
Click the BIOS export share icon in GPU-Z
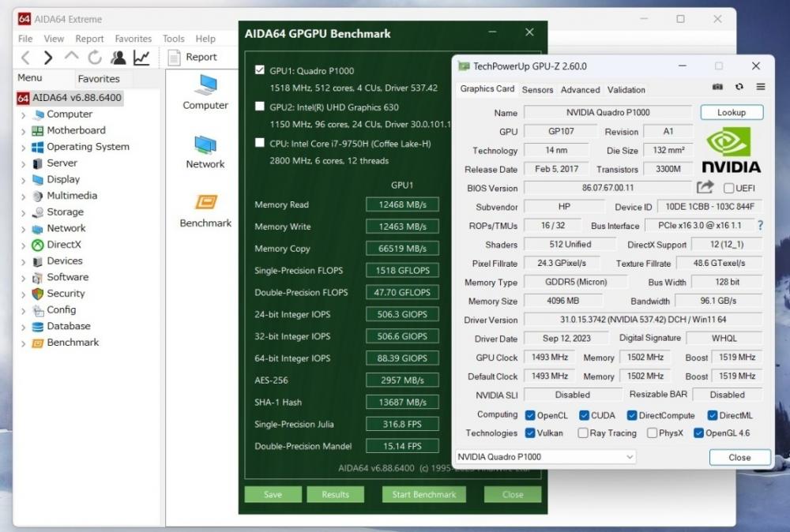(x=705, y=187)
